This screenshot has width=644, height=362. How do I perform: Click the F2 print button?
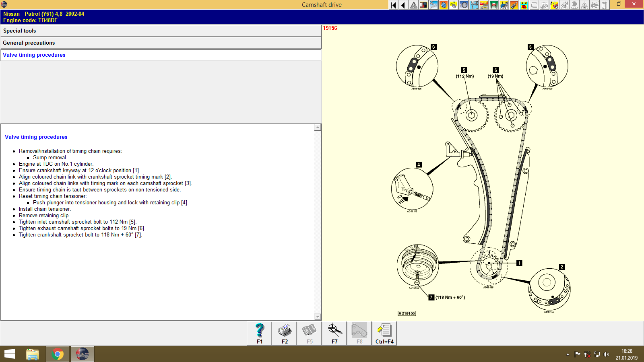285,333
